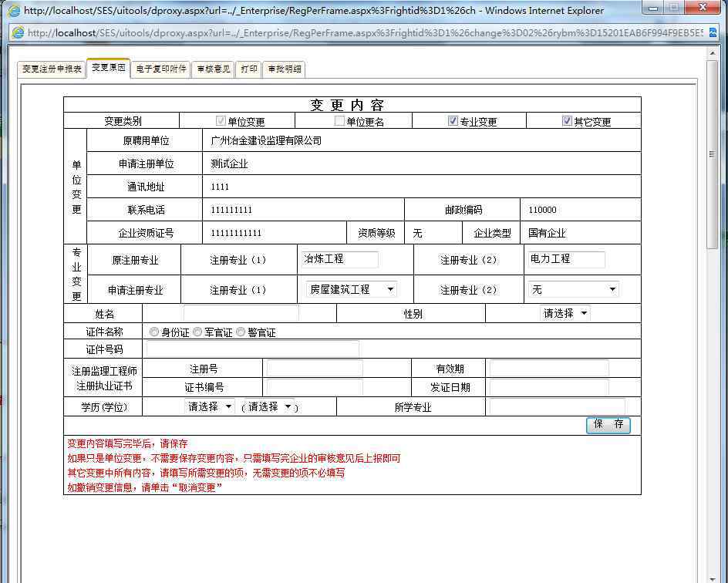Open the 房屋建筑工程 specialty dropdown

tap(351, 289)
